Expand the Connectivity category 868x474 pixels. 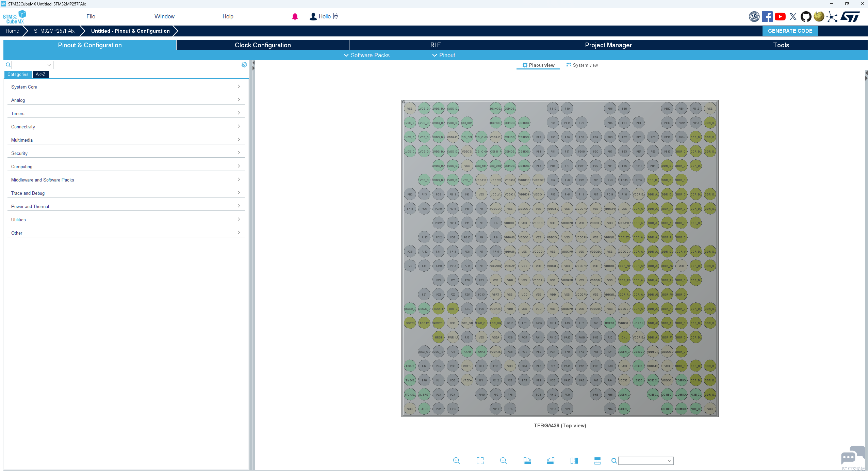click(x=126, y=127)
